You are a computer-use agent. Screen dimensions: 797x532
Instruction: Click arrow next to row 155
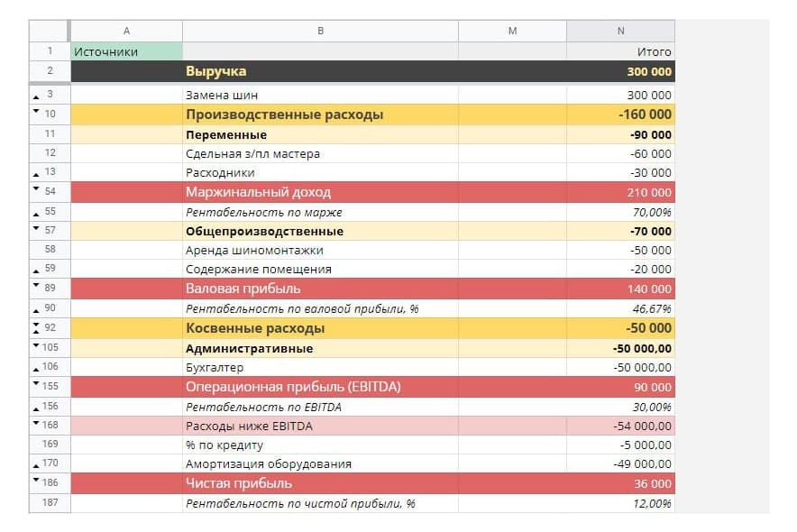click(x=36, y=383)
